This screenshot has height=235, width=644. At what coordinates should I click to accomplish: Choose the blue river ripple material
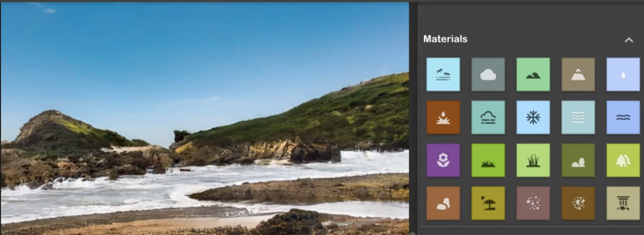[623, 117]
